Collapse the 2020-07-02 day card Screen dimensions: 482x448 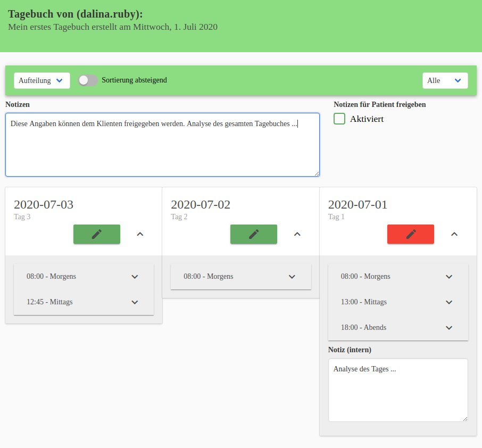pyautogui.click(x=296, y=234)
